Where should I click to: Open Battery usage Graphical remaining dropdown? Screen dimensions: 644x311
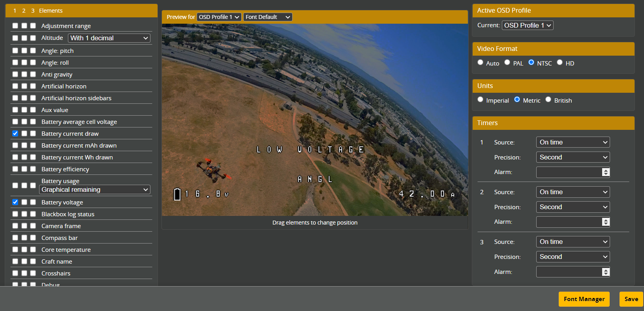[x=95, y=189]
